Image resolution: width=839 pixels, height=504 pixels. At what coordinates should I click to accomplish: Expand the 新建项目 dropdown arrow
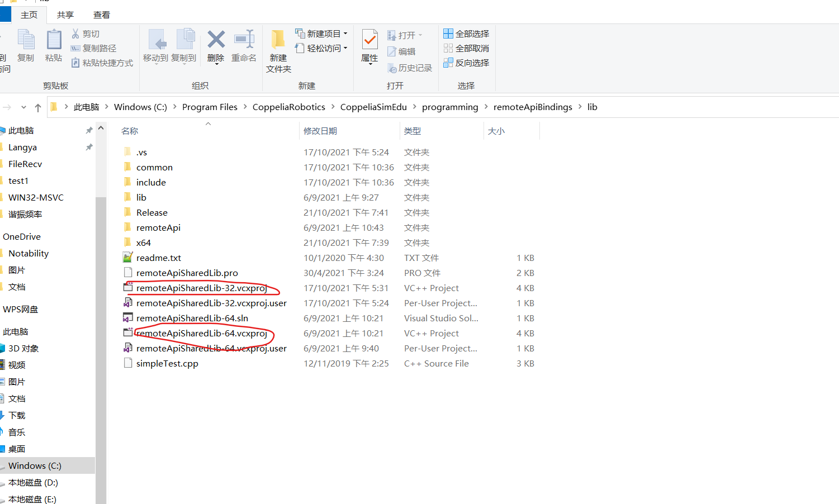345,33
